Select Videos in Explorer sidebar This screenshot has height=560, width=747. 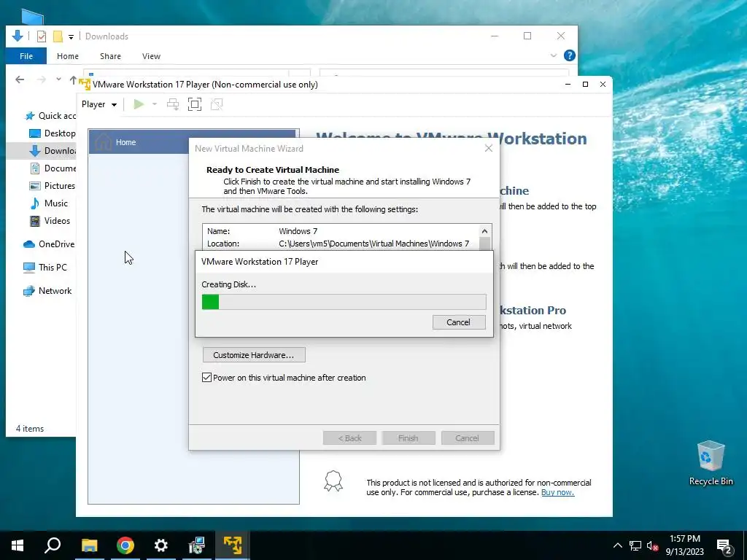click(50, 221)
